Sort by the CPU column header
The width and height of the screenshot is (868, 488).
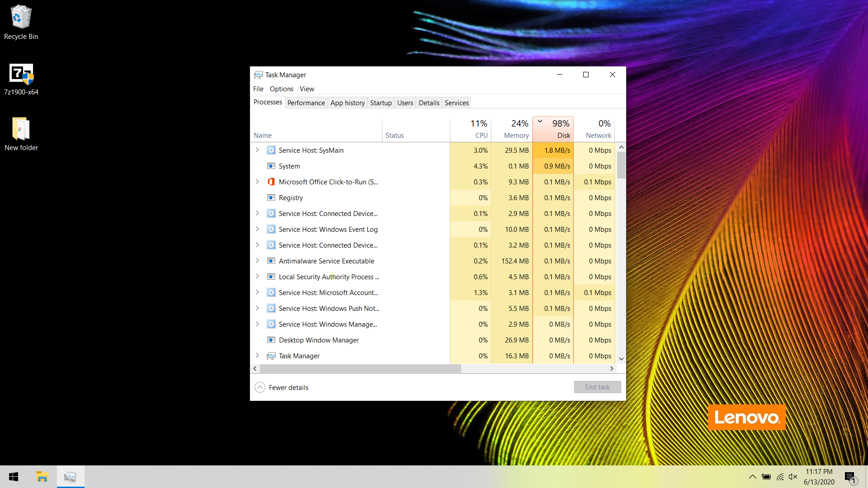point(471,129)
